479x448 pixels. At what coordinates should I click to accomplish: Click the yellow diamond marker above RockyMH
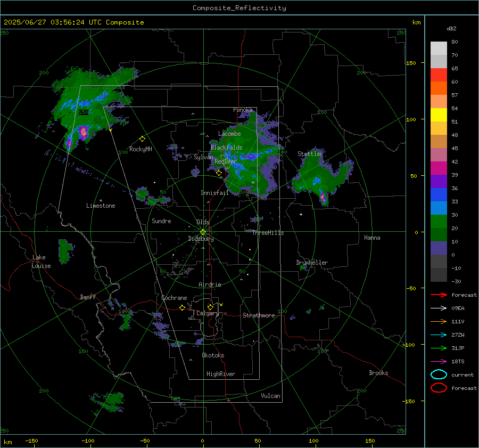click(142, 139)
